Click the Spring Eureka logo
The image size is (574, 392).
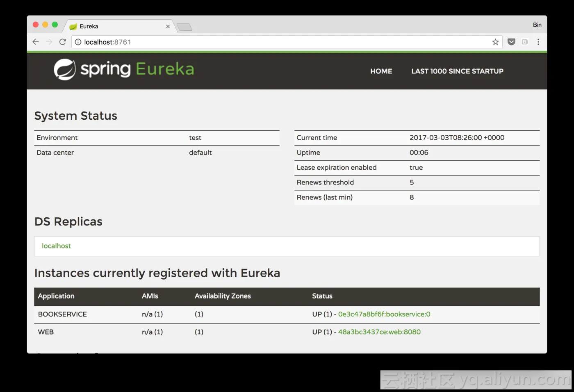(x=124, y=69)
